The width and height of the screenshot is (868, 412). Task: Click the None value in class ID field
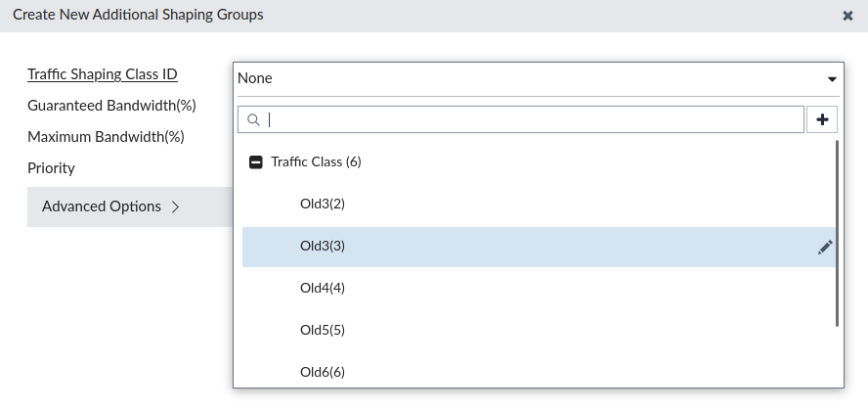point(256,78)
